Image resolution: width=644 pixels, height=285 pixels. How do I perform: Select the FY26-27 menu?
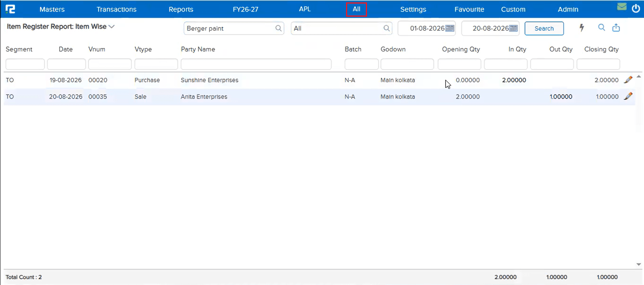[x=245, y=9]
